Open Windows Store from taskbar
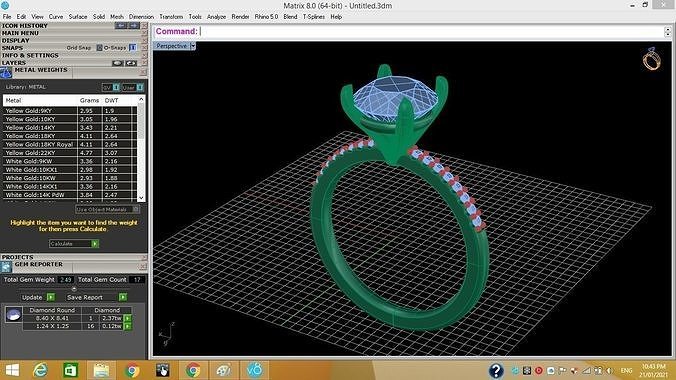The image size is (676, 380). click(x=70, y=370)
